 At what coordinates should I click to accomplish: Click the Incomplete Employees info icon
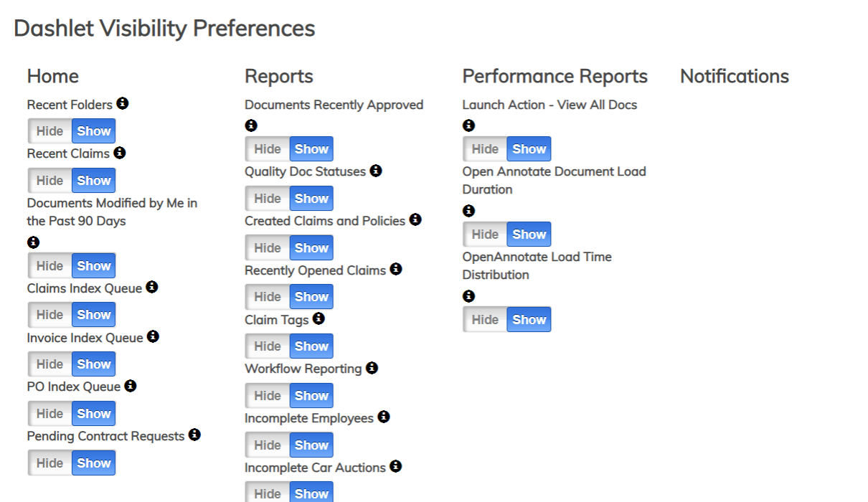pyautogui.click(x=384, y=417)
